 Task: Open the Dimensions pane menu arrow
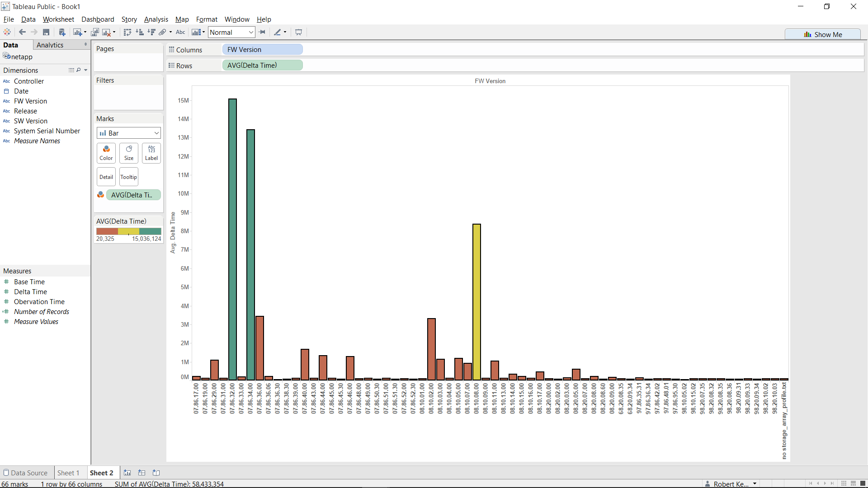tap(86, 70)
